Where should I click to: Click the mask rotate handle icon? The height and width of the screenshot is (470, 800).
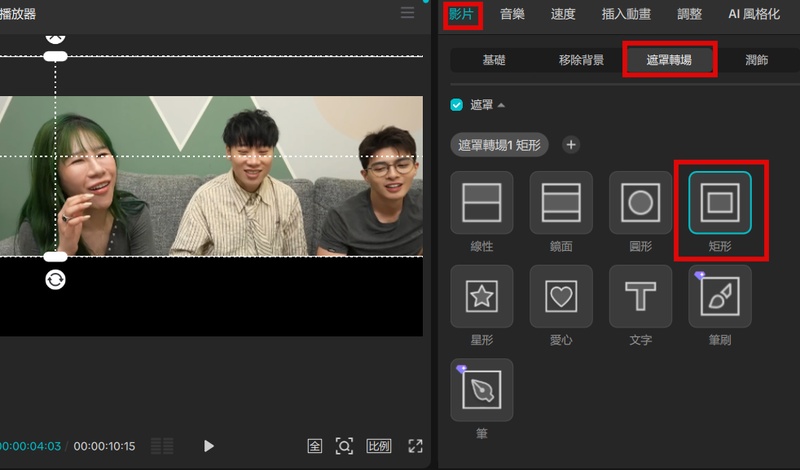[55, 280]
